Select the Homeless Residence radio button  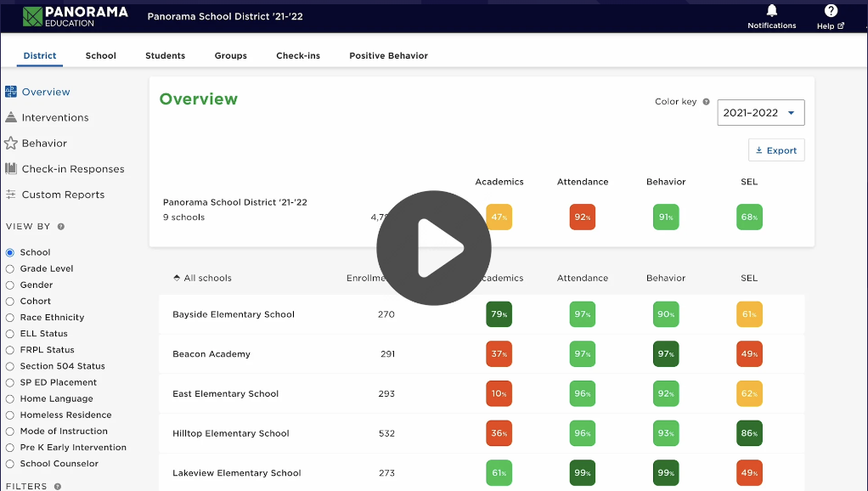click(x=10, y=415)
